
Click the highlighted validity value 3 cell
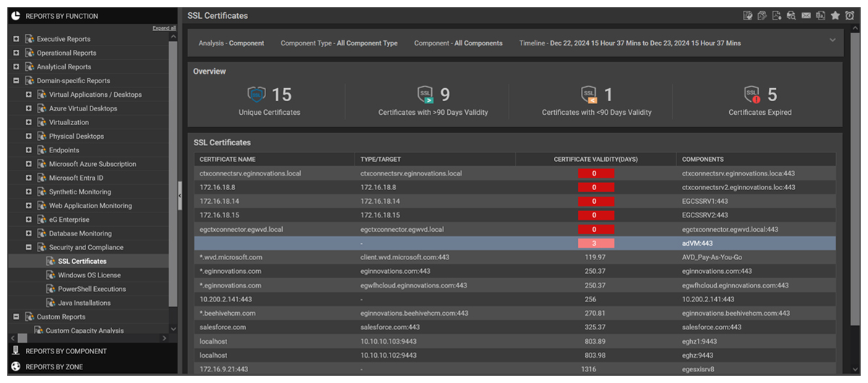(595, 244)
